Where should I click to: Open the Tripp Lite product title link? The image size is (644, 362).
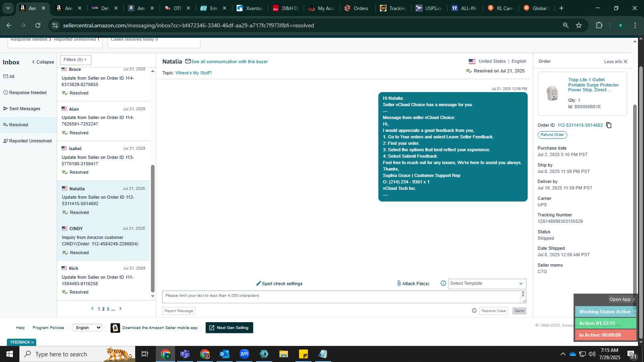(x=593, y=85)
